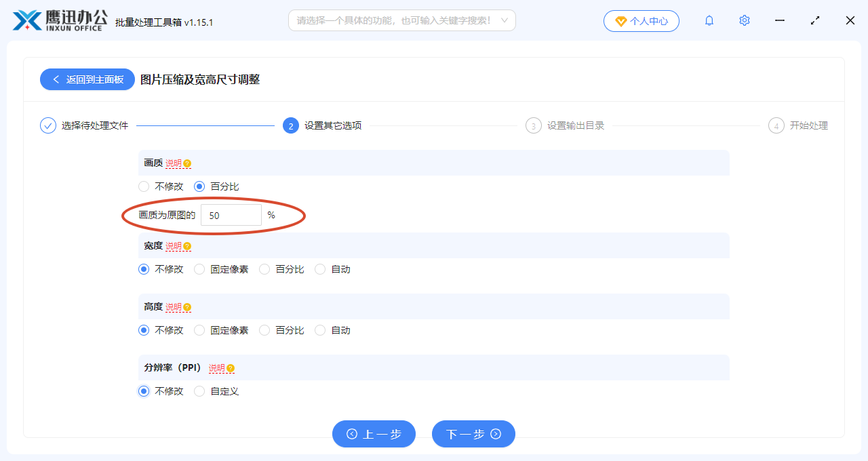
Task: Click the checkmark icon of step 选择待处理文件
Action: point(48,125)
